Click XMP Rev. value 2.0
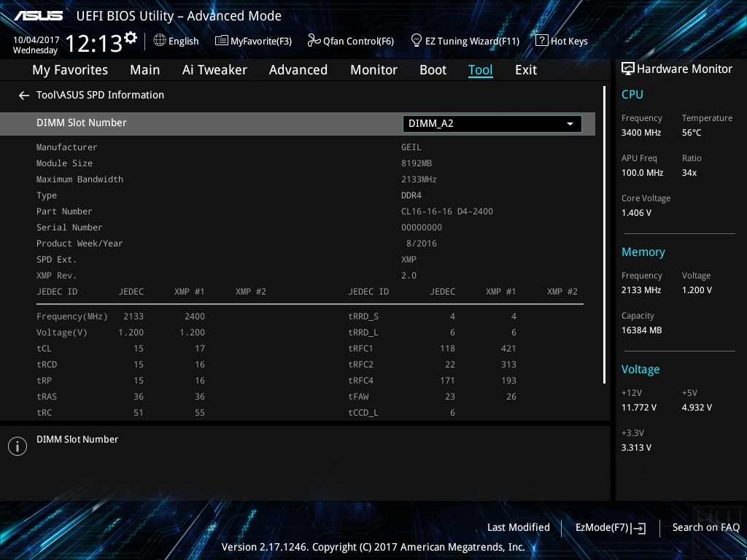 [409, 276]
